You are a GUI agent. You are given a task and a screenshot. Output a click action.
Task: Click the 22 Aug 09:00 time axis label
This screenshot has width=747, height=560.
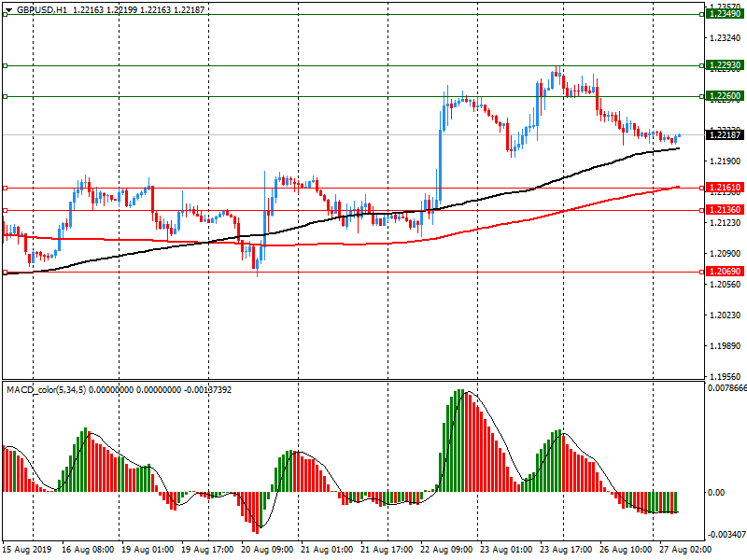pos(446,550)
